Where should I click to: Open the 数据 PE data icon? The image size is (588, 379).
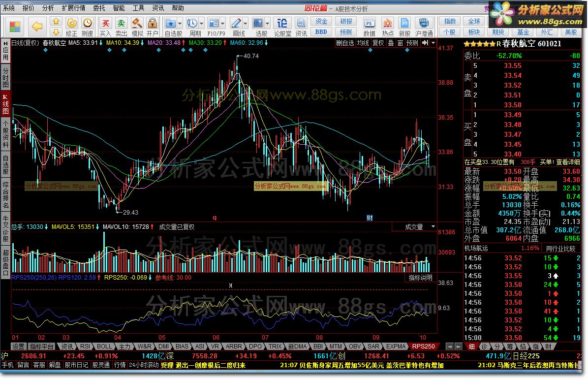[x=370, y=27]
